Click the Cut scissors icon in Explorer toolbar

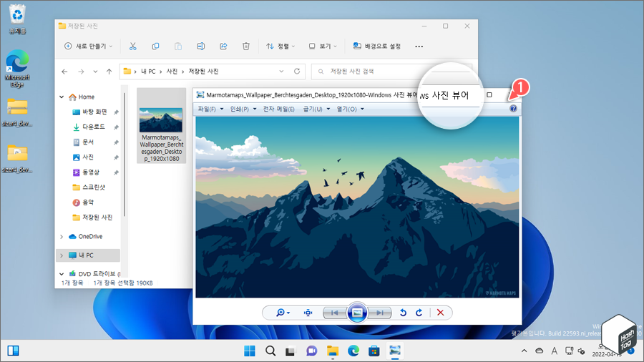pyautogui.click(x=132, y=47)
